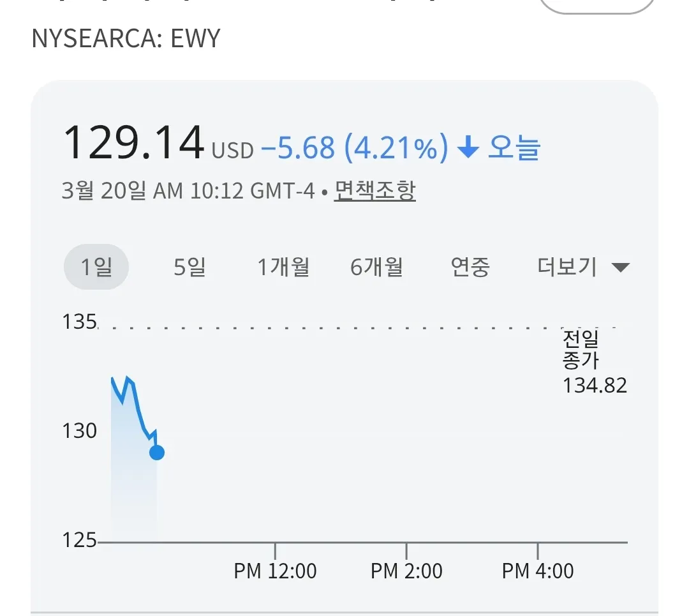Click the 오늘 label
Image resolution: width=689 pixels, height=616 pixels.
pos(514,148)
